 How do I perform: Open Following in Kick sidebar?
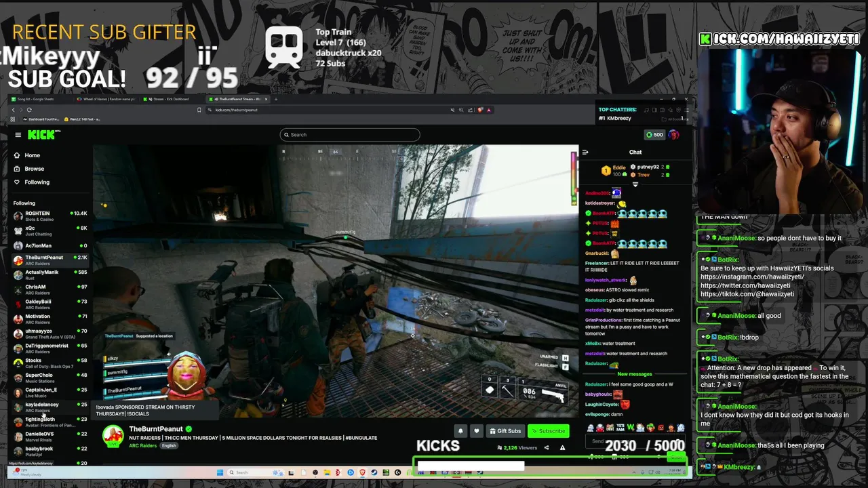click(51, 182)
